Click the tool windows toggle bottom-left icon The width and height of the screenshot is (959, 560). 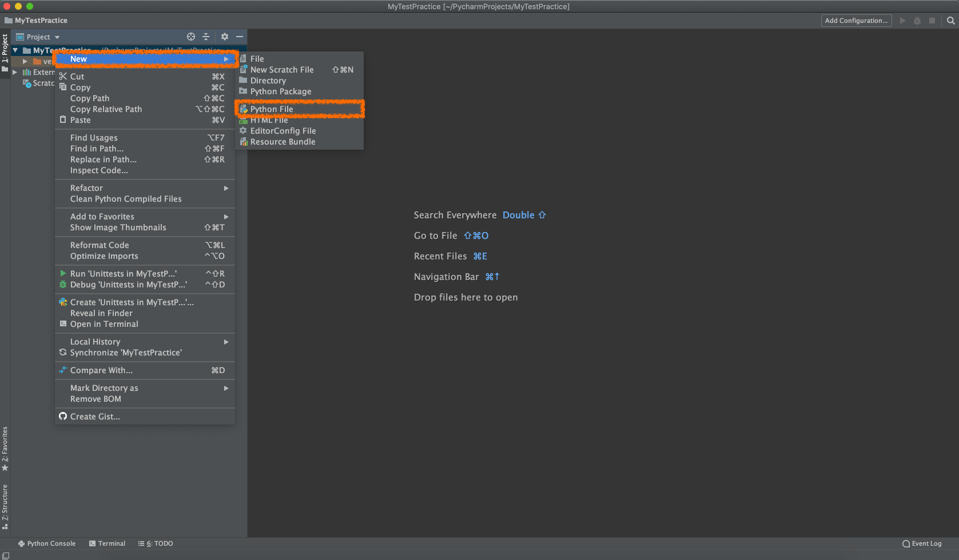click(x=6, y=555)
